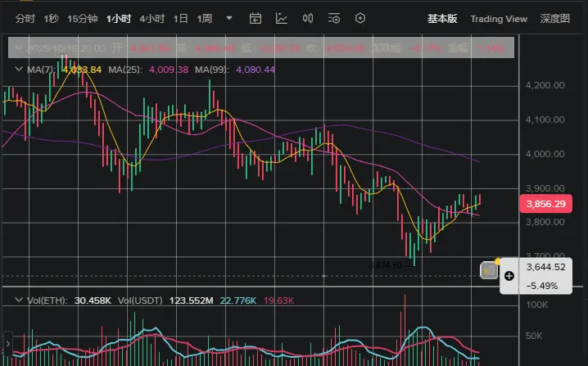588x366 pixels.
Task: Click the 100K volume axis label
Action: [x=536, y=305]
